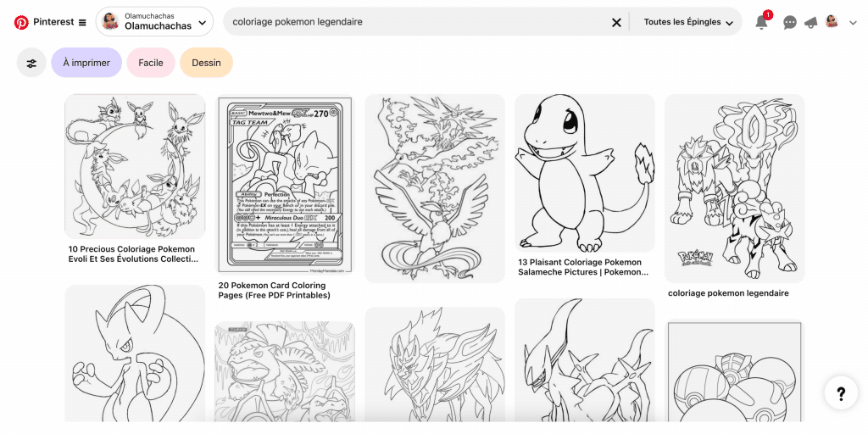Open profile via small avatar icon
Screen dimensions: 868x434
tap(832, 21)
